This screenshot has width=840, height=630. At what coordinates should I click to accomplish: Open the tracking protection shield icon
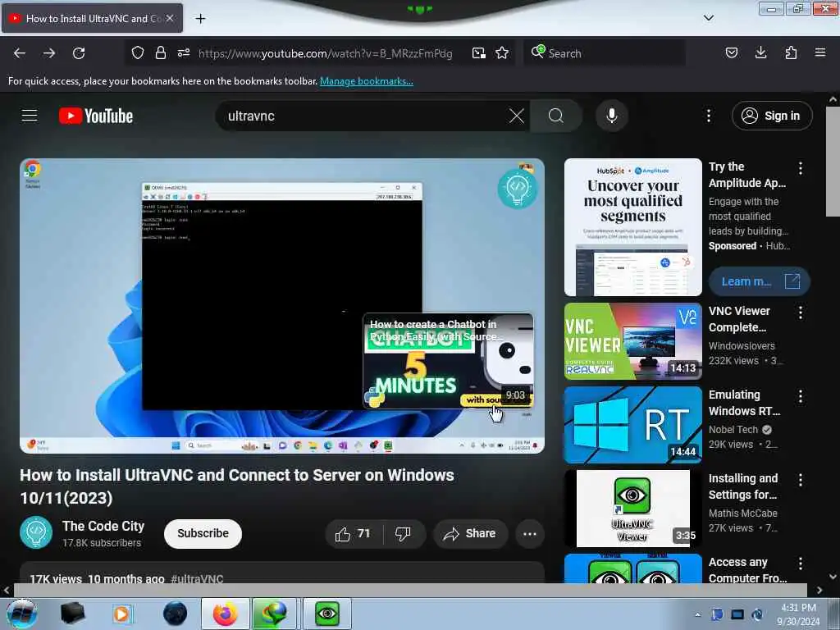pyautogui.click(x=138, y=53)
